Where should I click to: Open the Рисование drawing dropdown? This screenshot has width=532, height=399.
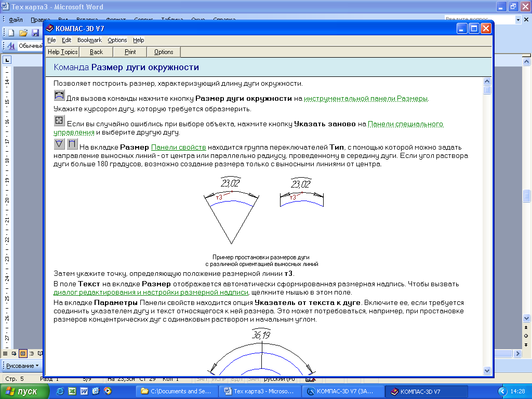(x=22, y=366)
